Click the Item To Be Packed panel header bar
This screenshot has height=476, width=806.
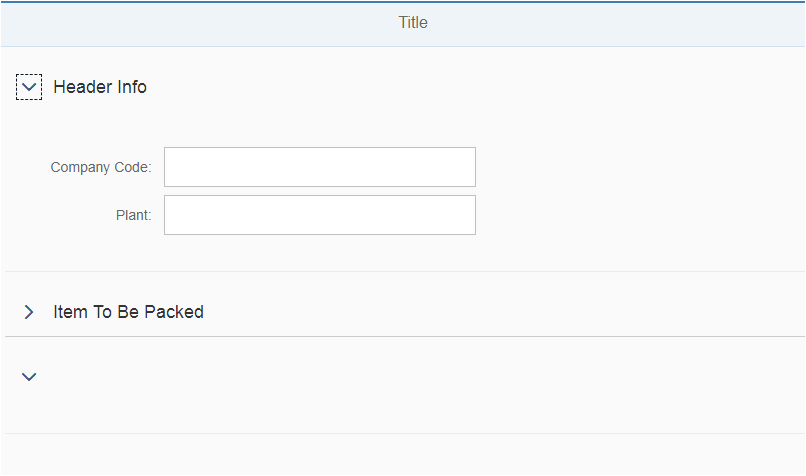point(405,312)
